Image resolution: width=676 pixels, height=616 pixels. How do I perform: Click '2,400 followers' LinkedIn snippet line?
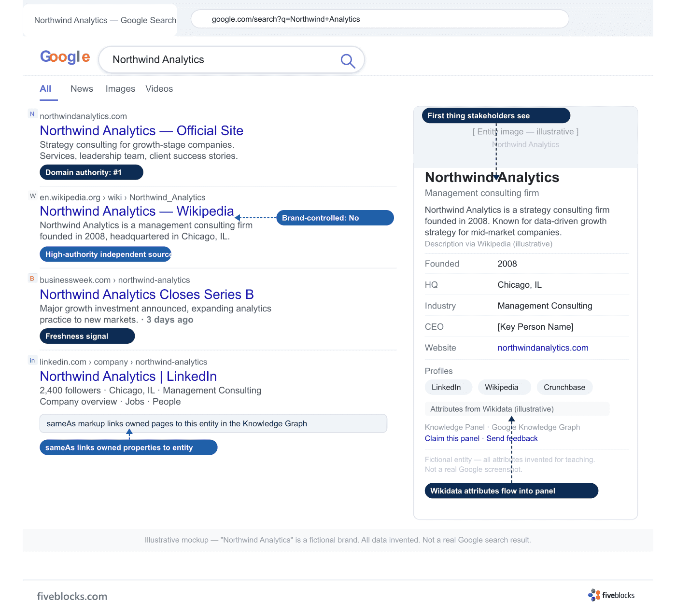tap(151, 391)
